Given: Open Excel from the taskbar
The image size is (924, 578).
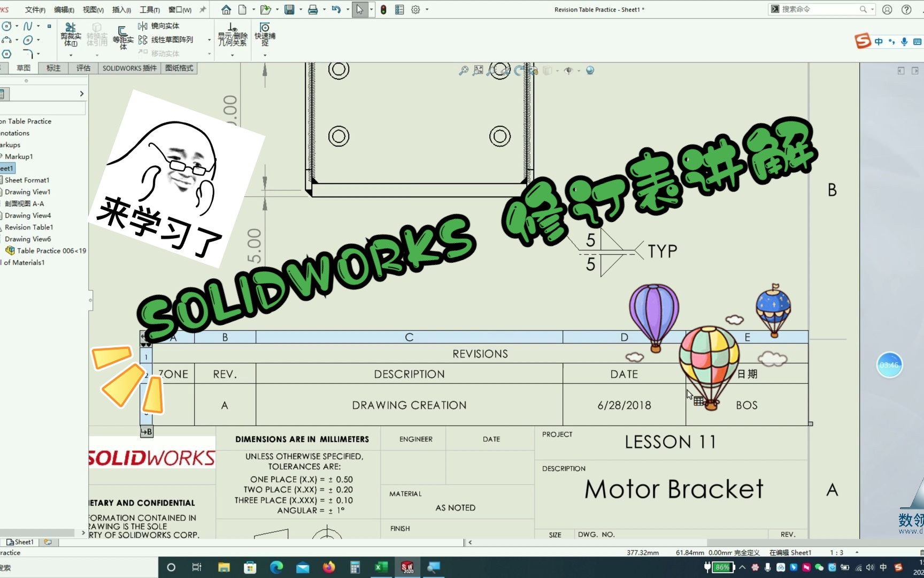Looking at the screenshot, I should (381, 567).
